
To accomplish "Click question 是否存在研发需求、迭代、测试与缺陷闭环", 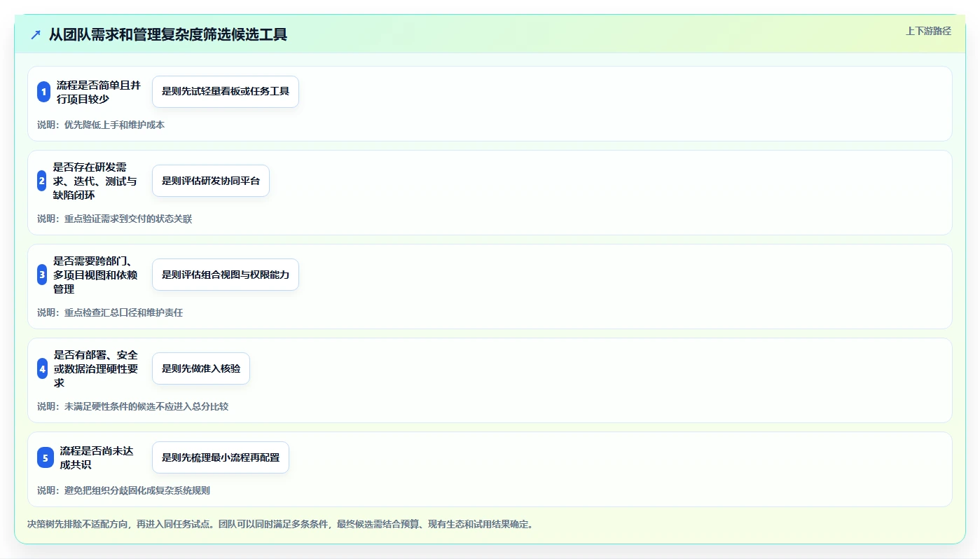I will click(95, 181).
